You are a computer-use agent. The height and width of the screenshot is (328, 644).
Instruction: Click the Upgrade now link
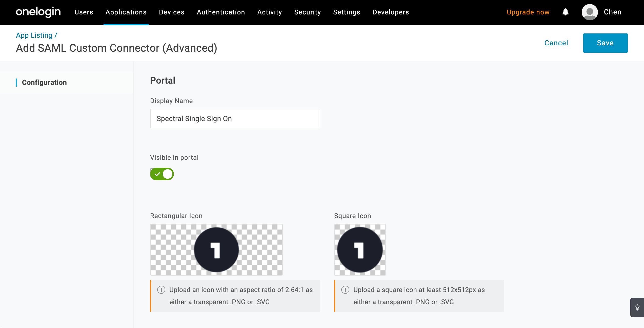coord(528,12)
